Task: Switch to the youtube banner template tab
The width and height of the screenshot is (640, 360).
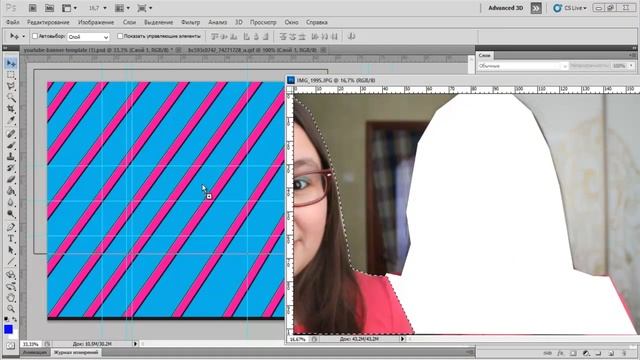Action: (101, 50)
